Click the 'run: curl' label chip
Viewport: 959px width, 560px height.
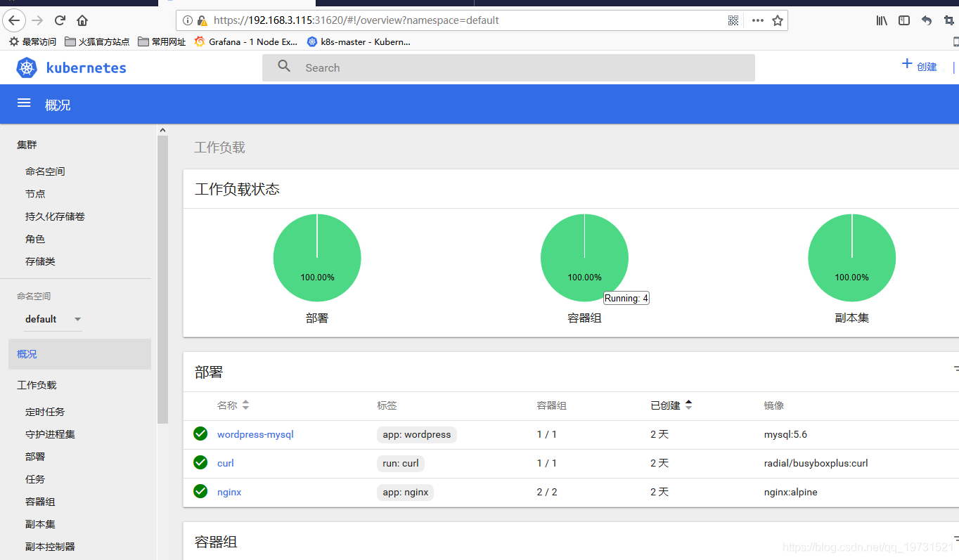[401, 463]
